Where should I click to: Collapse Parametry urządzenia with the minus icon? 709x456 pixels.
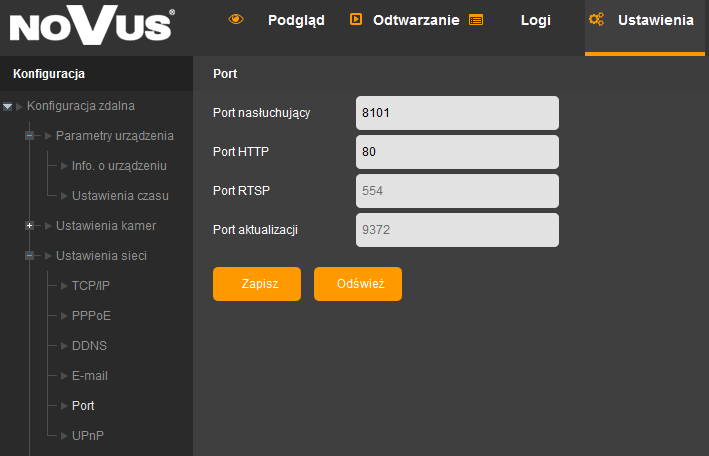[x=29, y=136]
